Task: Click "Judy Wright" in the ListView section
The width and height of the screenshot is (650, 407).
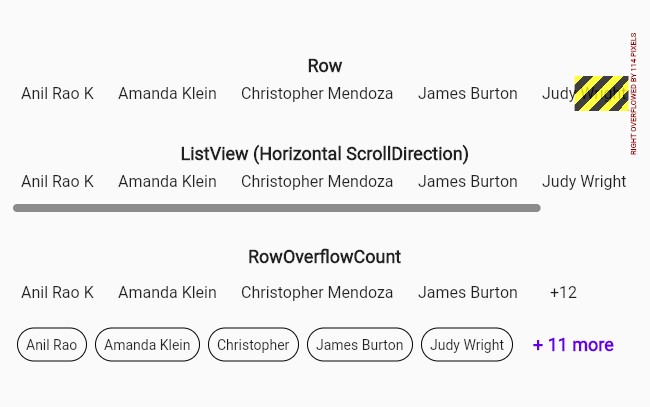Action: coord(584,182)
